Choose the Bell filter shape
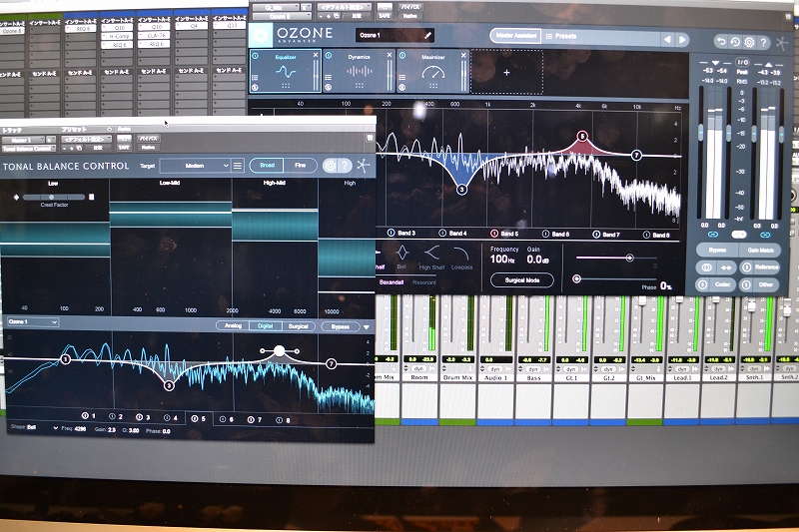Screen dimensions: 799x532 (401, 257)
